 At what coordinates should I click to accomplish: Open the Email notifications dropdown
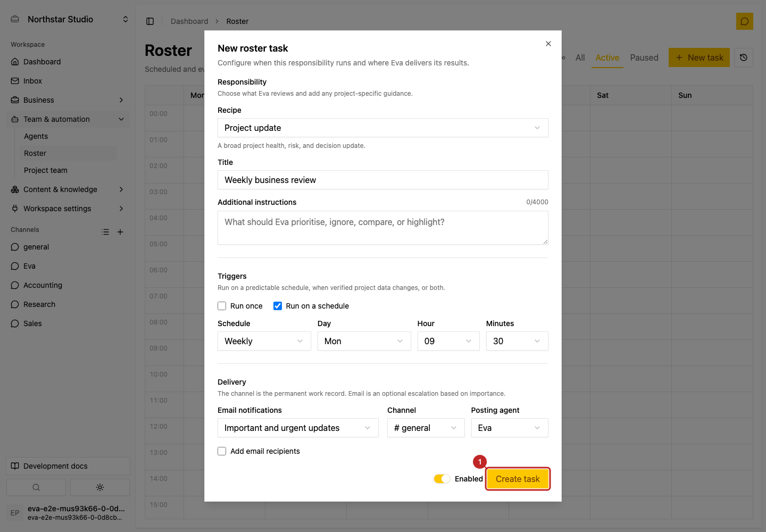click(x=298, y=428)
